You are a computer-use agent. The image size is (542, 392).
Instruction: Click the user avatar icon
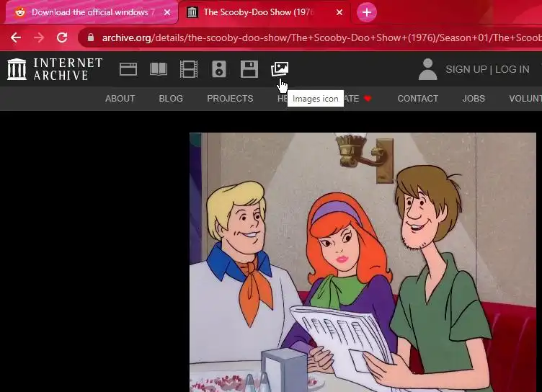428,69
